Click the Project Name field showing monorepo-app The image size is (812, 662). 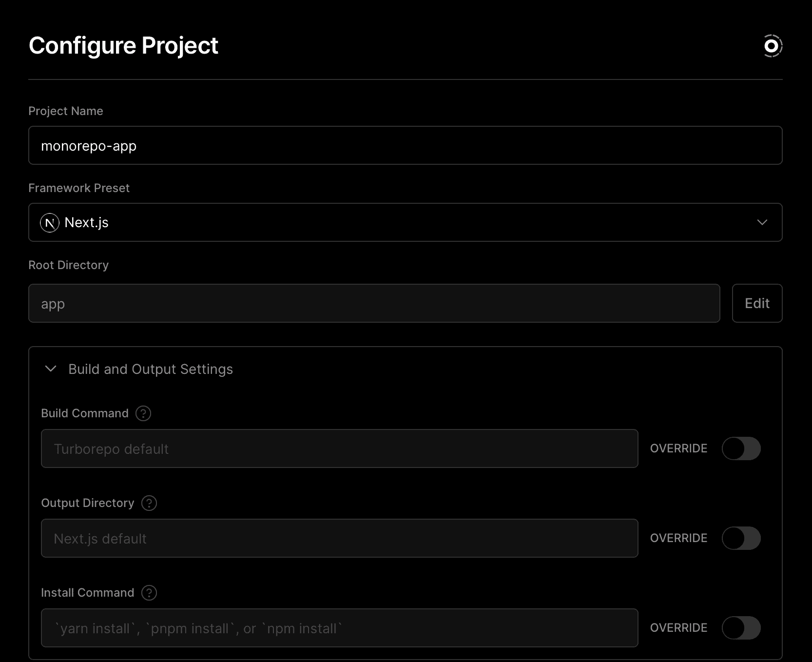[x=405, y=145]
